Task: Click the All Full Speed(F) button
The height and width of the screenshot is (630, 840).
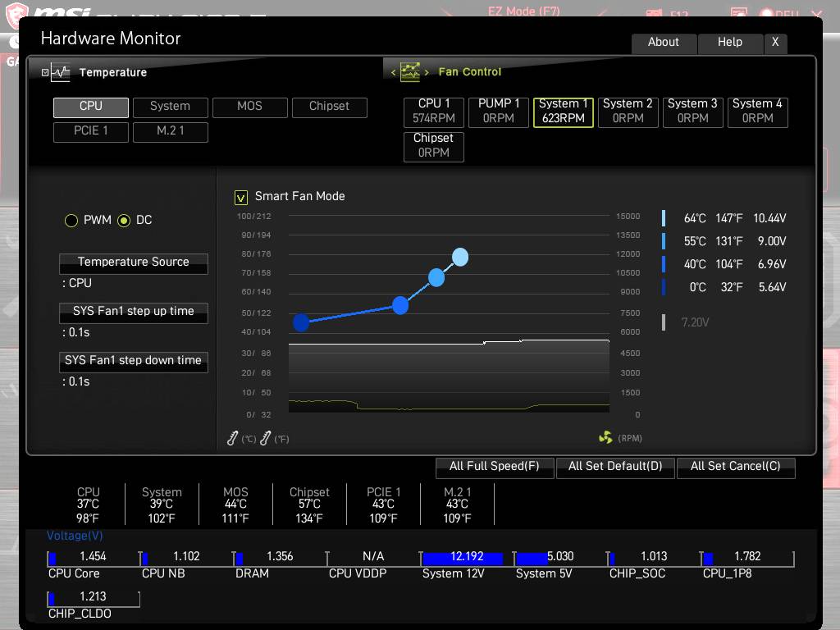Action: pyautogui.click(x=495, y=467)
